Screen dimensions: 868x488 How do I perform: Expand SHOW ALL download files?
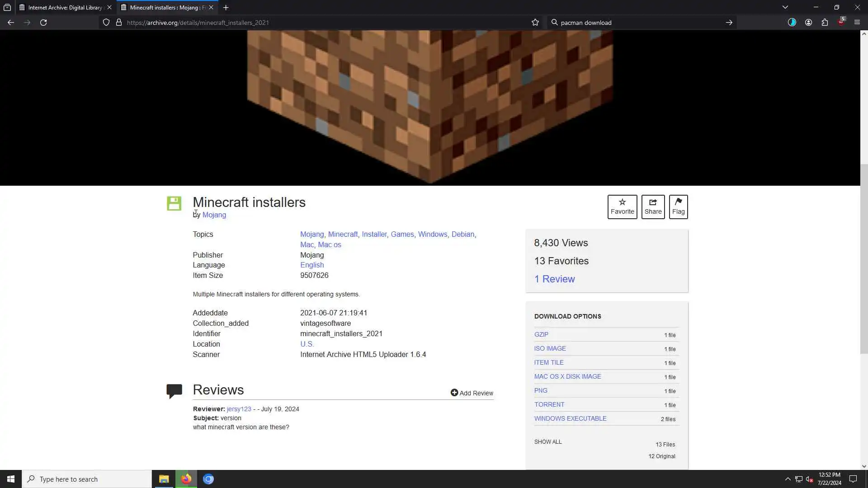(x=548, y=441)
